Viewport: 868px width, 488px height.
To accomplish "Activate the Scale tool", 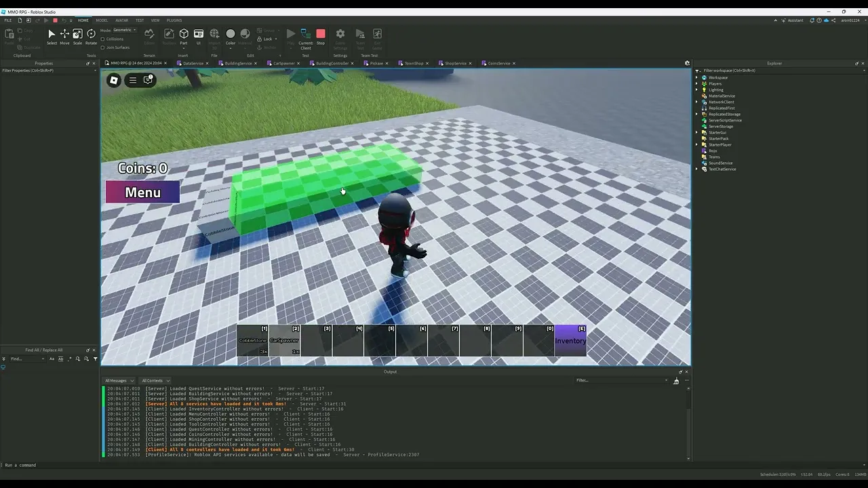I will pos(77,37).
